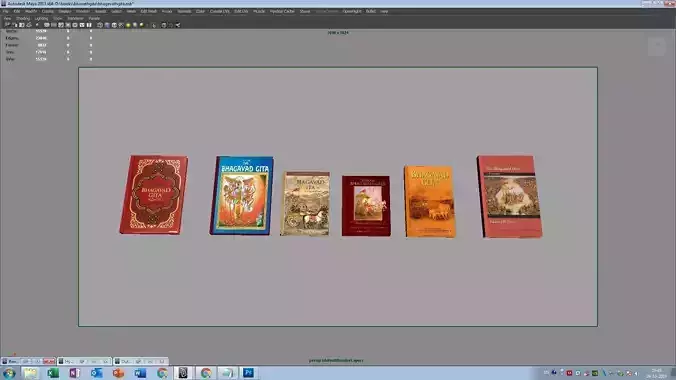Select the blue-bordered Bhagavad Gita book
Image resolution: width=676 pixels, height=380 pixels.
click(x=241, y=195)
